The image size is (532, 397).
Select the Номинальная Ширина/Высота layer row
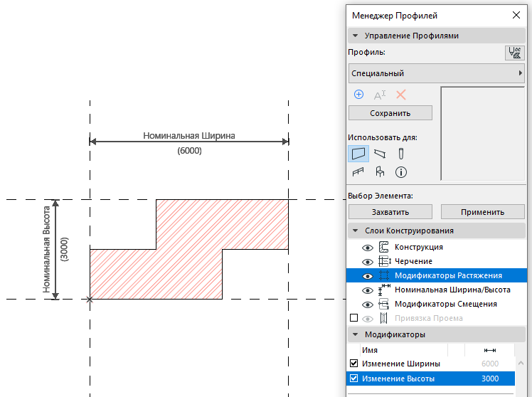[437, 290]
